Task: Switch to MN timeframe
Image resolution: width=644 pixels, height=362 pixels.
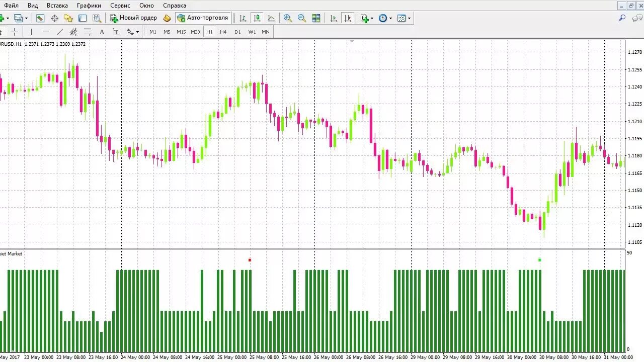Action: click(266, 32)
